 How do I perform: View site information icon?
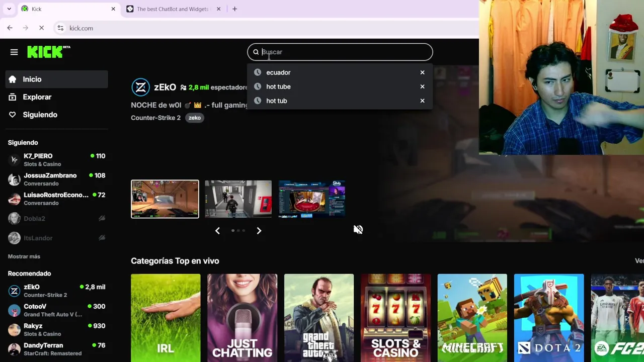(x=60, y=28)
